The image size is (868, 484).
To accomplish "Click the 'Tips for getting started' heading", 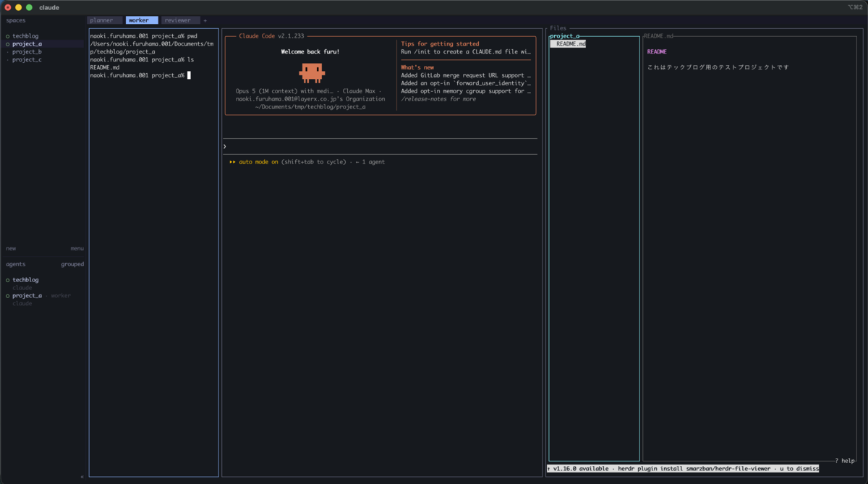I will click(440, 44).
